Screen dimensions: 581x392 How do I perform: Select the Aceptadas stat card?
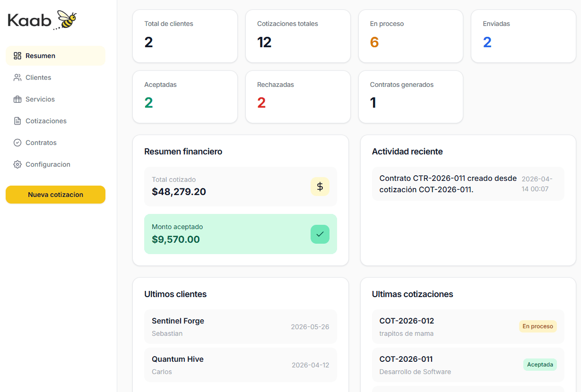pyautogui.click(x=185, y=97)
